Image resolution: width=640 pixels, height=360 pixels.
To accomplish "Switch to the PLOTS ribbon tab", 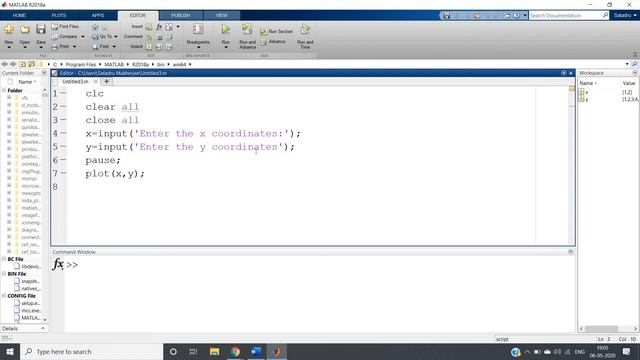I will click(x=59, y=15).
